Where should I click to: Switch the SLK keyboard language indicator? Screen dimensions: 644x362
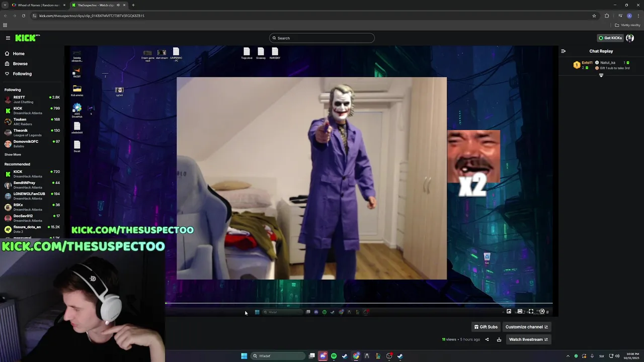(x=602, y=356)
